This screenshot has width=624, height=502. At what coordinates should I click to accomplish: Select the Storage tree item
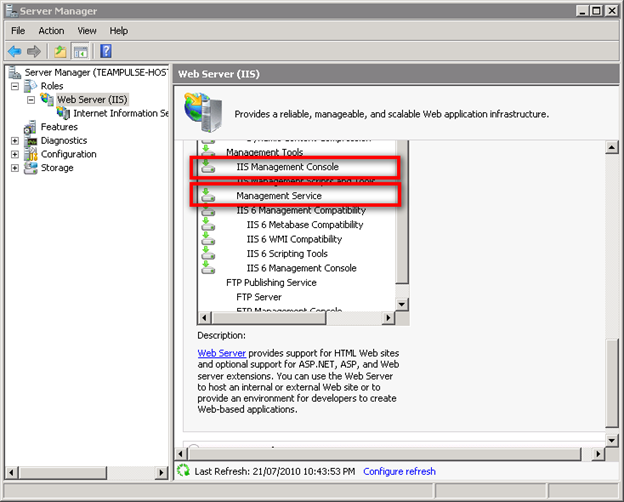coord(57,168)
